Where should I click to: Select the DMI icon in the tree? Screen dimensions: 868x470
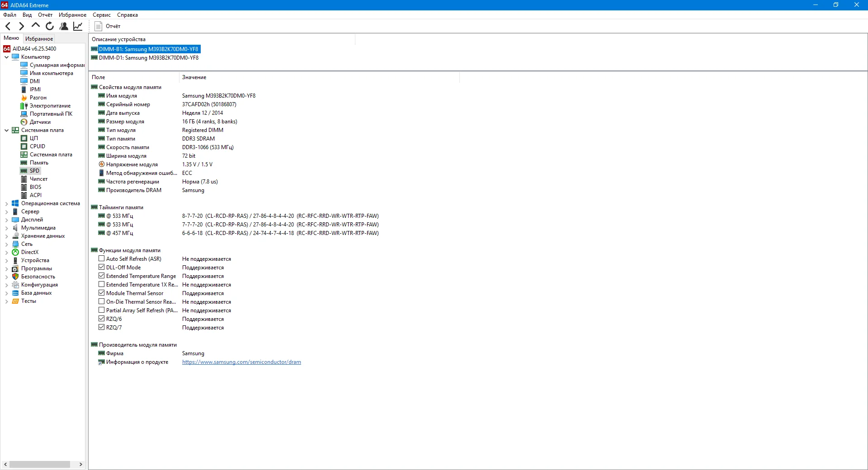coord(24,81)
